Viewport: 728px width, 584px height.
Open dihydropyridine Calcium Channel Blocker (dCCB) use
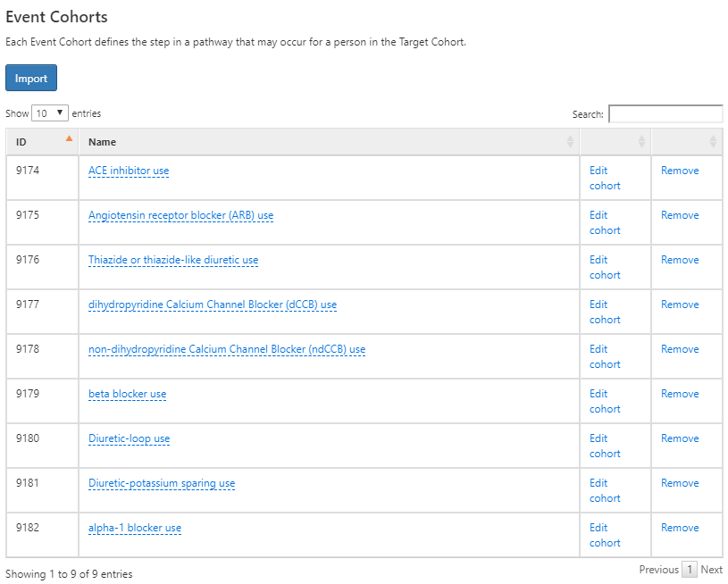(213, 305)
